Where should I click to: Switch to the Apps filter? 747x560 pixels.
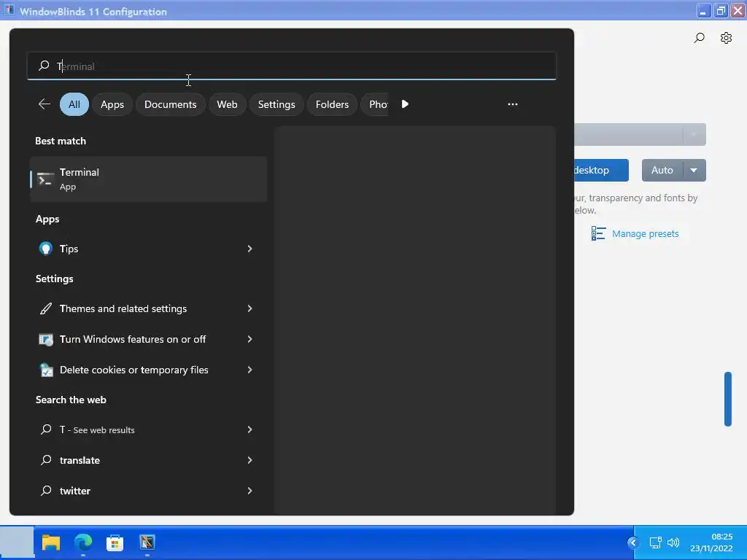pos(112,104)
